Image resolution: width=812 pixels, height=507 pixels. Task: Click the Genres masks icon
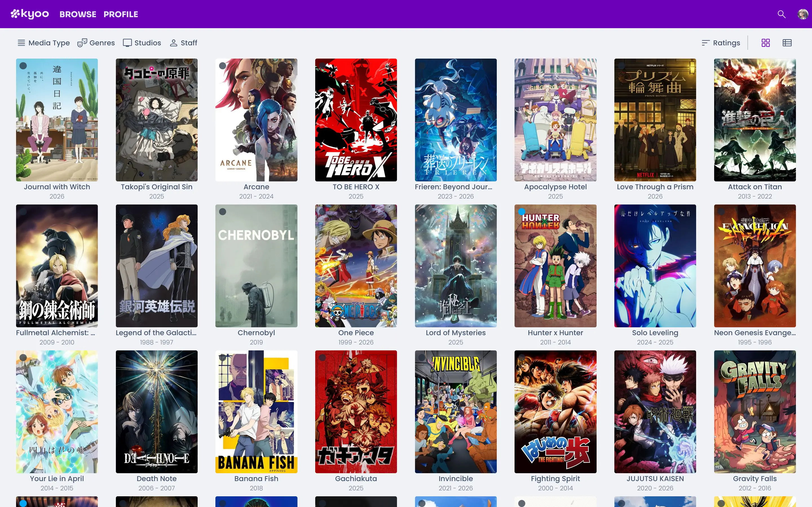pos(82,43)
